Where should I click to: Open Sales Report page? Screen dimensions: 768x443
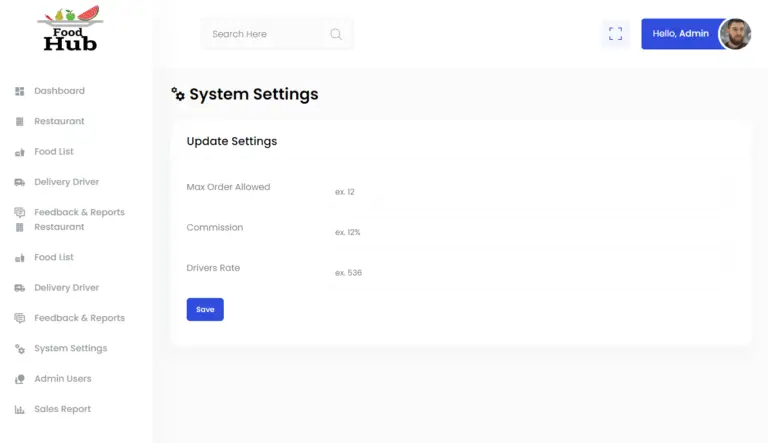point(62,409)
